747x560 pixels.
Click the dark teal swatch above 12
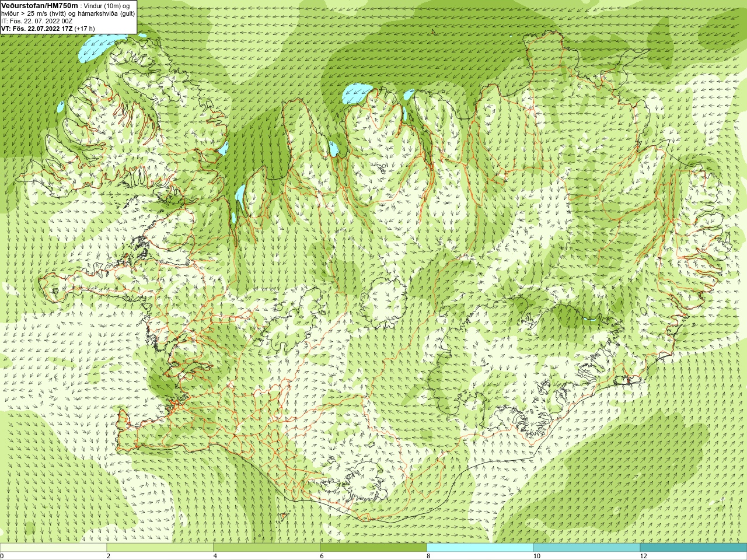point(693,548)
